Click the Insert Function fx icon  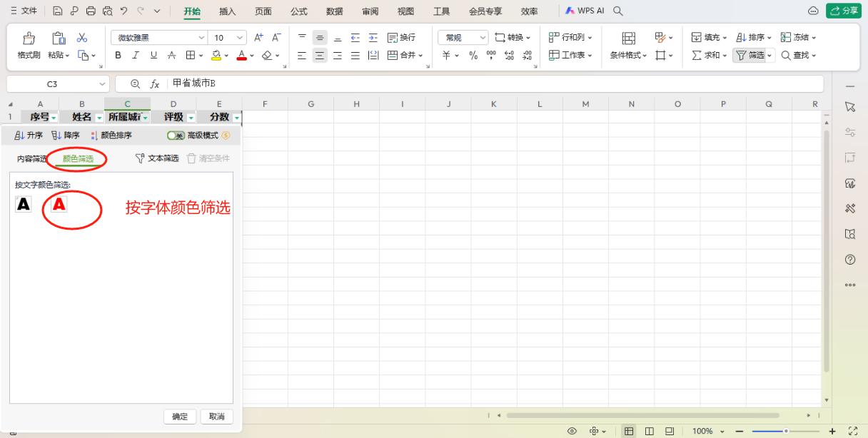point(153,83)
